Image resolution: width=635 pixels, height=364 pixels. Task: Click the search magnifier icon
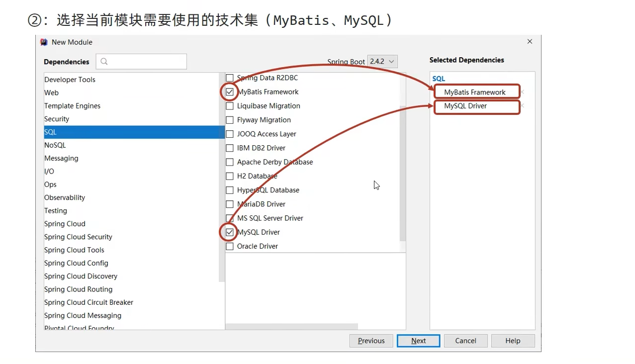point(104,62)
